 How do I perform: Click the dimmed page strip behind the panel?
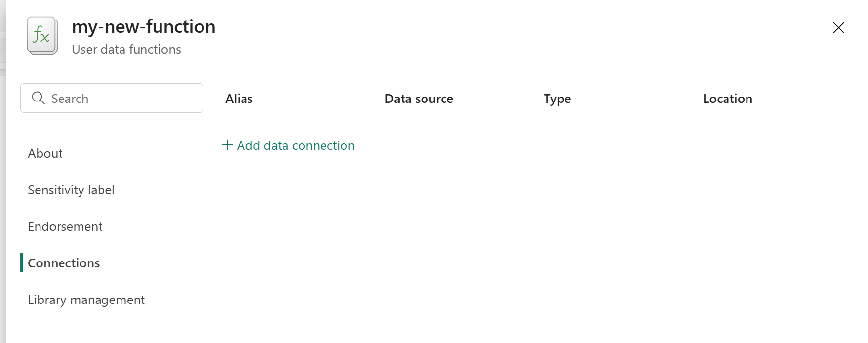coord(2,171)
